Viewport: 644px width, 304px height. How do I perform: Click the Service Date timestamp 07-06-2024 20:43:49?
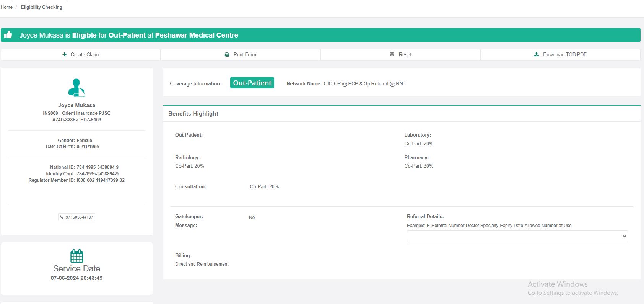(x=76, y=278)
